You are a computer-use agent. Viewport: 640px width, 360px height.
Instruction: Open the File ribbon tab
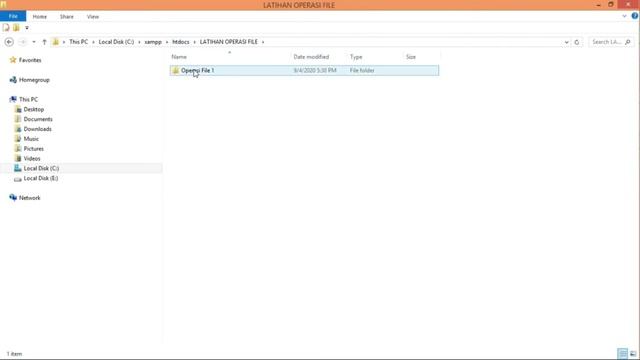tap(13, 16)
